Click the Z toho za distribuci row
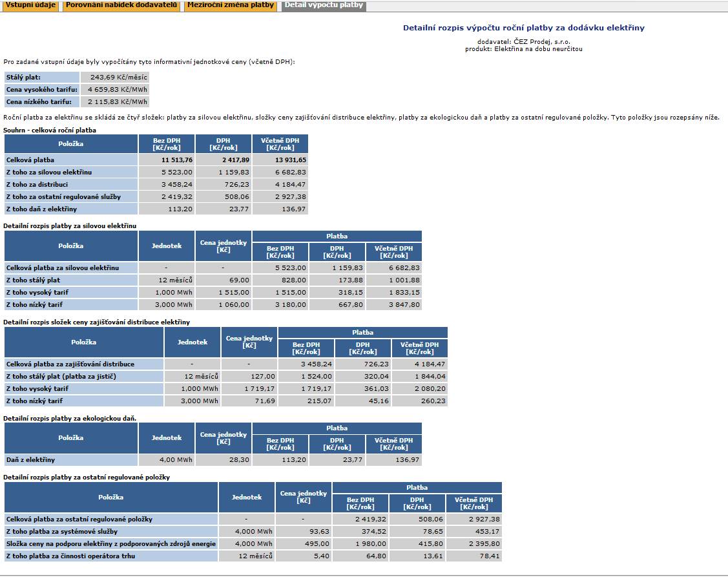Viewport: 728px width, 577px height. [156, 184]
